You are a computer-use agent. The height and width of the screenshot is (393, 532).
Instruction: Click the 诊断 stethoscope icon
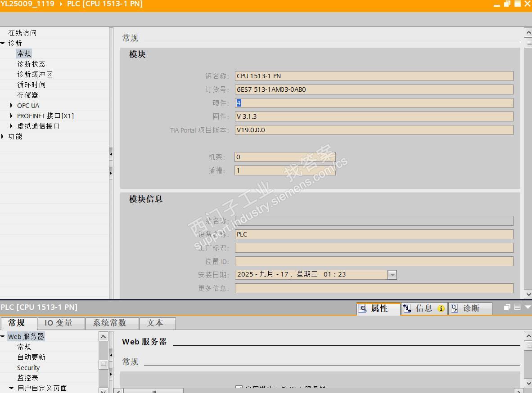455,308
